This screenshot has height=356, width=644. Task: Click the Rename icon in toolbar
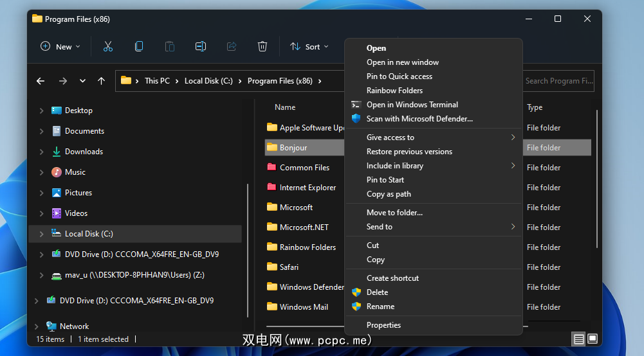tap(200, 46)
